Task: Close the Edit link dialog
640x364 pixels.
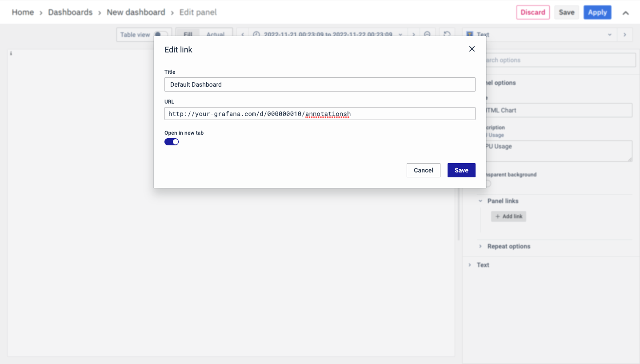Action: 472,49
